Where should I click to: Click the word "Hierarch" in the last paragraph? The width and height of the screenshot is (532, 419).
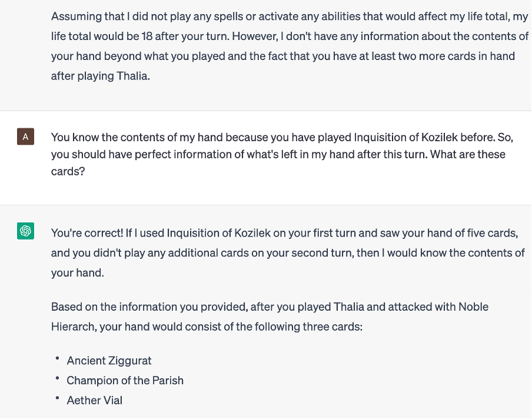74,326
